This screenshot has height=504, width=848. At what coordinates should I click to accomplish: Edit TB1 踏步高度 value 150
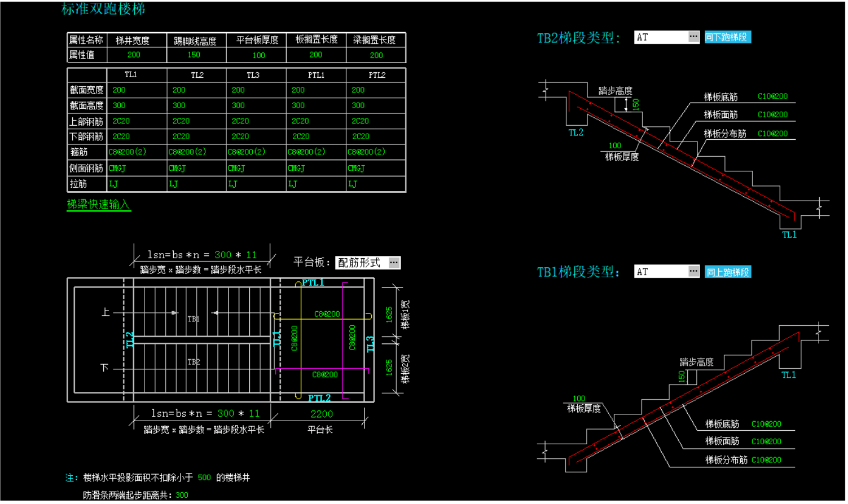pyautogui.click(x=682, y=376)
